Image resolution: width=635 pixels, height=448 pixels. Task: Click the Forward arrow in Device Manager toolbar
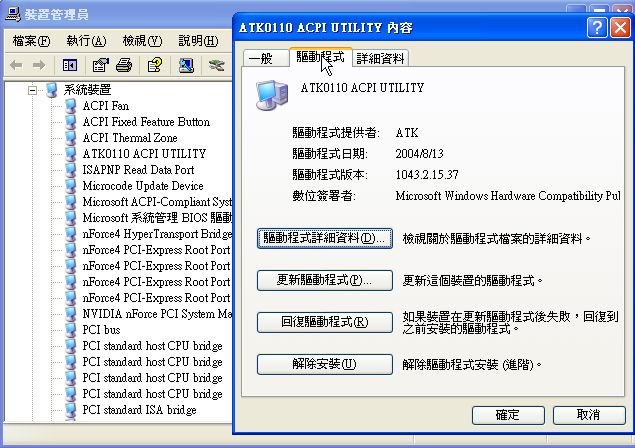tap(39, 65)
